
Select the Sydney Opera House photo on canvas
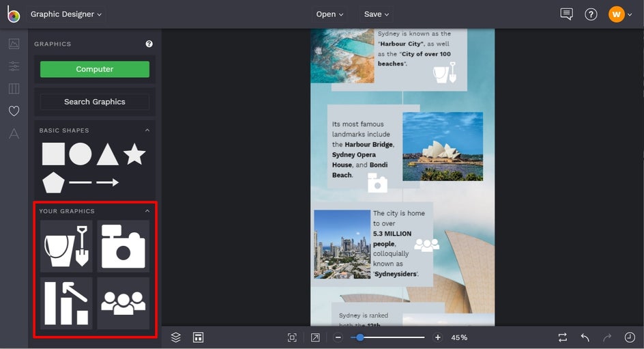pos(443,146)
